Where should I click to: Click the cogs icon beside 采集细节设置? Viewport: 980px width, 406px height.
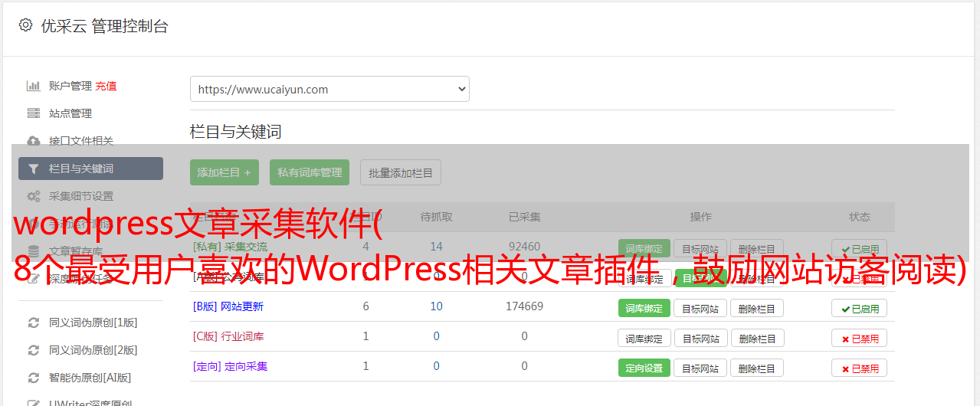(x=33, y=196)
